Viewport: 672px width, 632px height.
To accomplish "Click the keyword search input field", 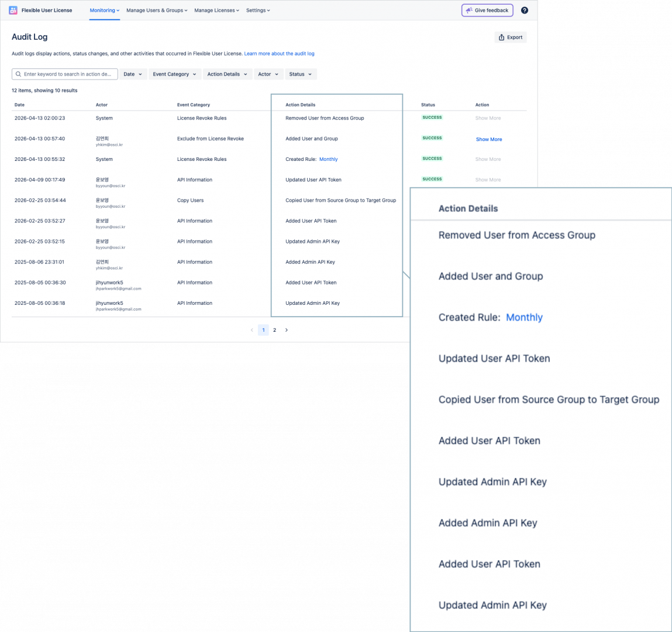I will pos(67,74).
